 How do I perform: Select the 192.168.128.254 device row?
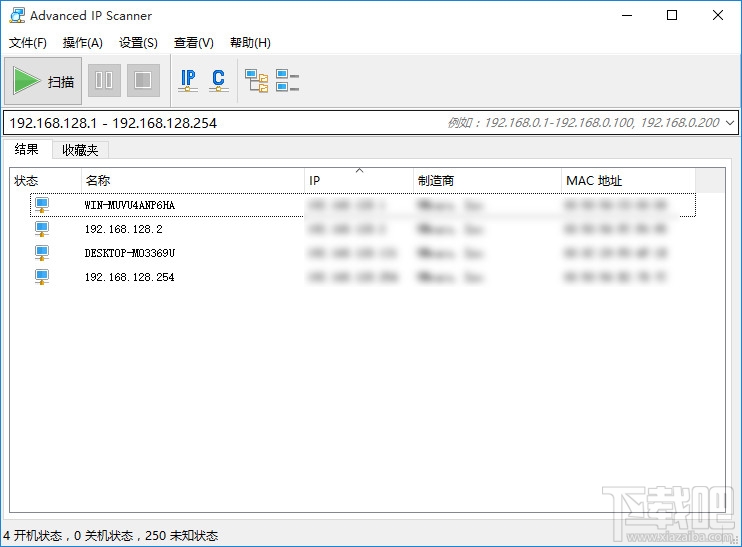point(363,277)
